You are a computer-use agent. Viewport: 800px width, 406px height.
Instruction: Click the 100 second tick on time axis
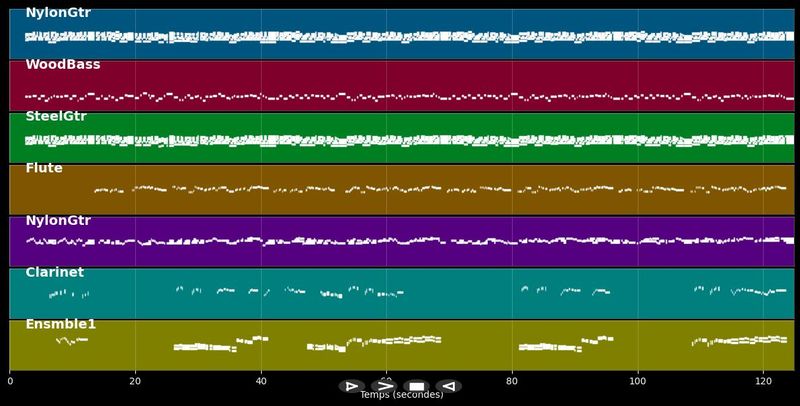638,380
